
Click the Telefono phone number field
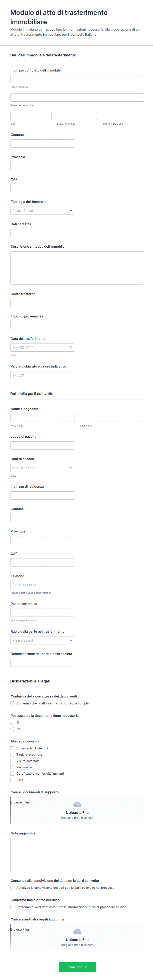coord(42,585)
